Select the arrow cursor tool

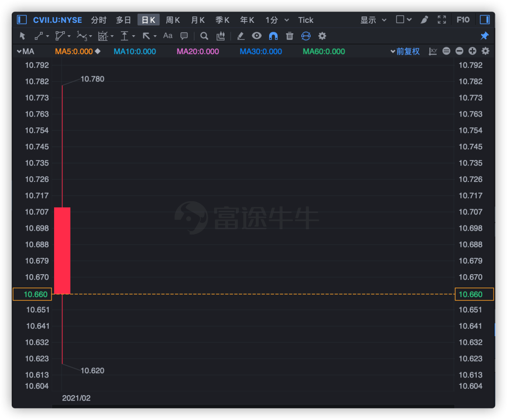(22, 36)
